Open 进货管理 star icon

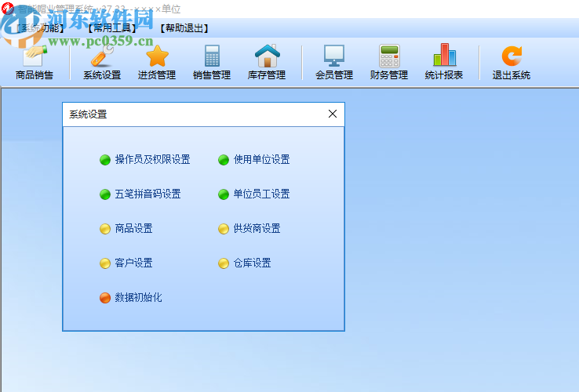157,56
